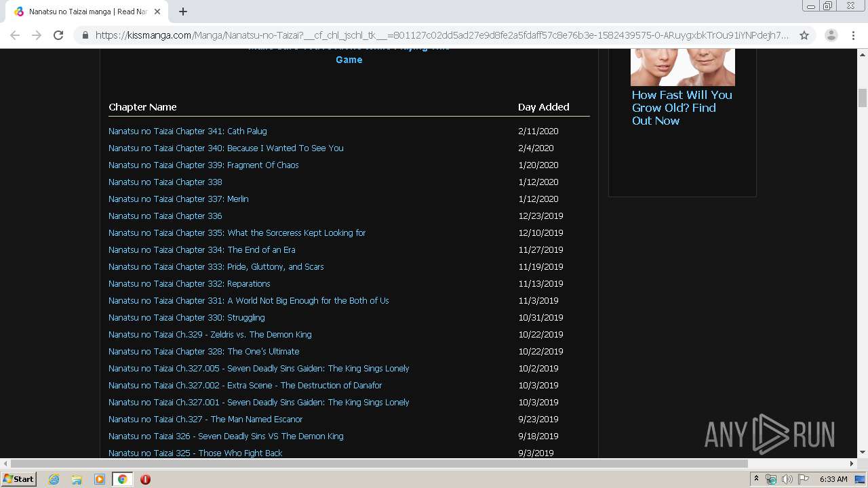The image size is (868, 488).
Task: Open Chapter 333: Pride, Gluttony, and Scars
Action: [216, 267]
